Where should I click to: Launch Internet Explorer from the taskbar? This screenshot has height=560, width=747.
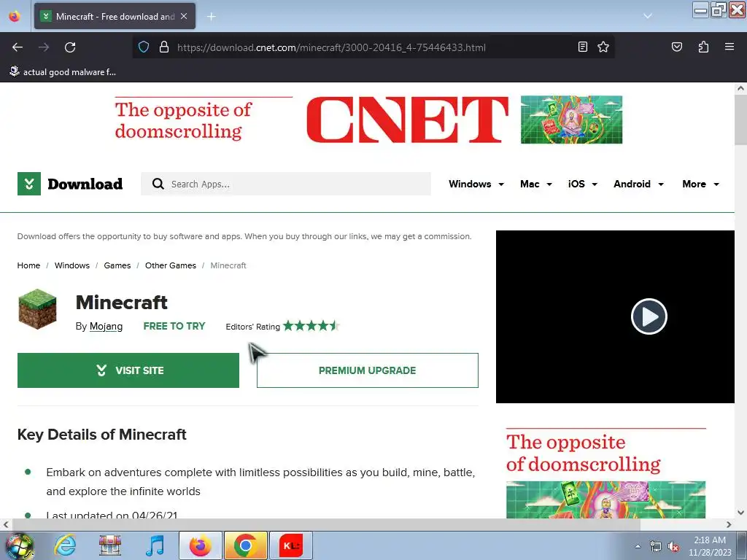click(x=65, y=545)
